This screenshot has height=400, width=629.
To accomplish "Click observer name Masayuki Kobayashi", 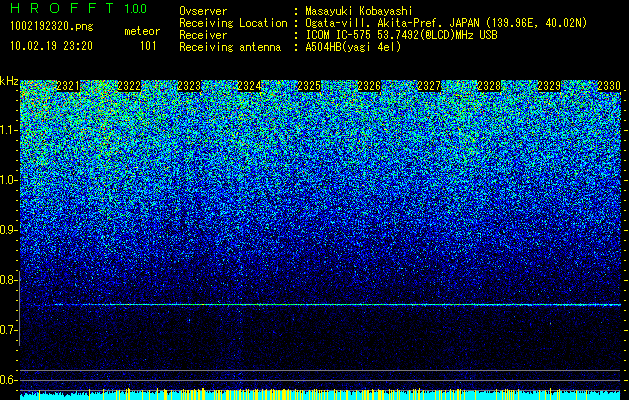I will coord(359,11).
